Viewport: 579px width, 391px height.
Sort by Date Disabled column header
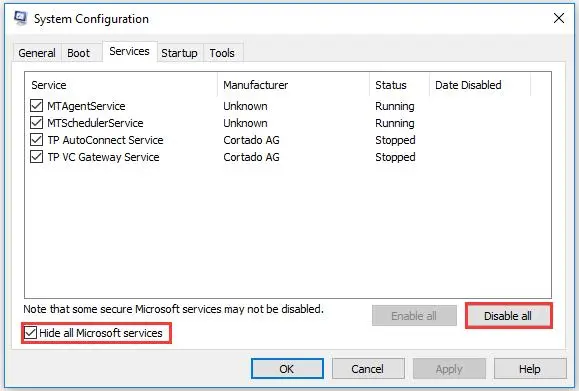pyautogui.click(x=480, y=85)
